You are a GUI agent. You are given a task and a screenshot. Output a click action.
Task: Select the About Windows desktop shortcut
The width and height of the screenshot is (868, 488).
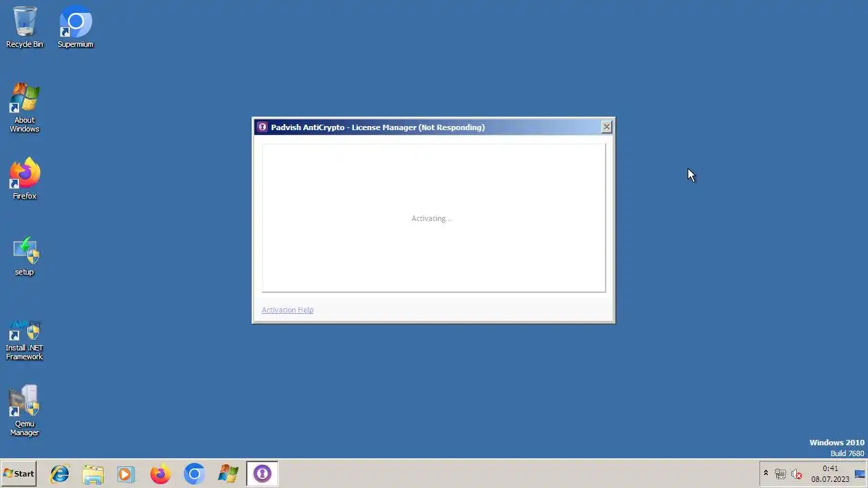pos(24,108)
